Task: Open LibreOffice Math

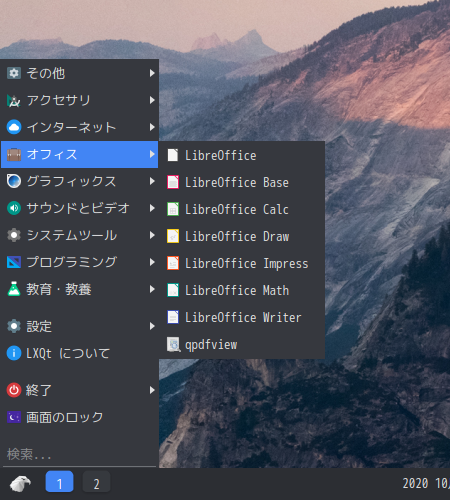Action: (x=242, y=290)
